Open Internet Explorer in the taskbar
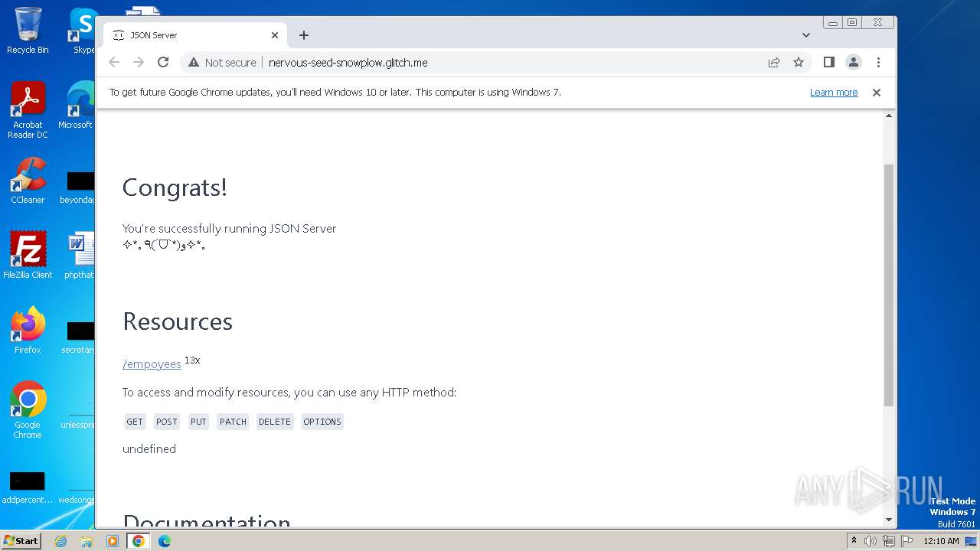 (60, 541)
